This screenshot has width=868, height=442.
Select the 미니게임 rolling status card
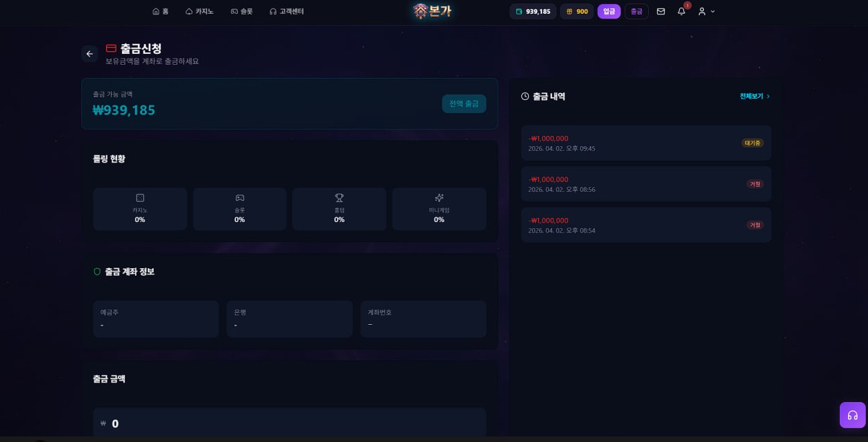click(x=439, y=209)
